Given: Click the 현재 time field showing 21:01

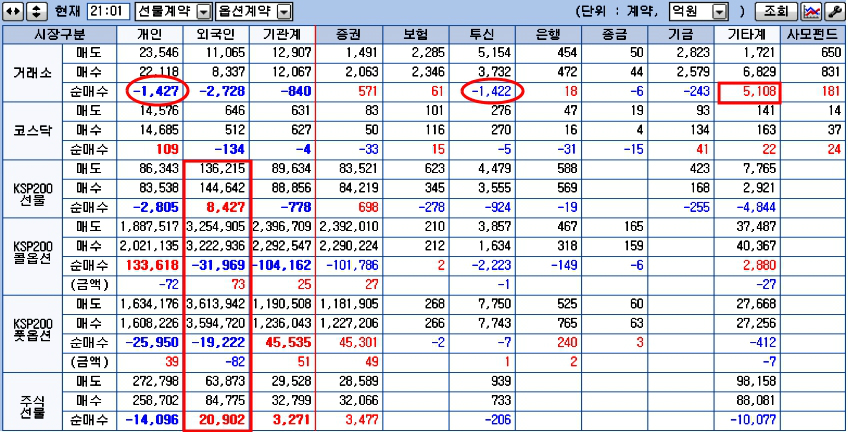Looking at the screenshot, I should coord(108,11).
